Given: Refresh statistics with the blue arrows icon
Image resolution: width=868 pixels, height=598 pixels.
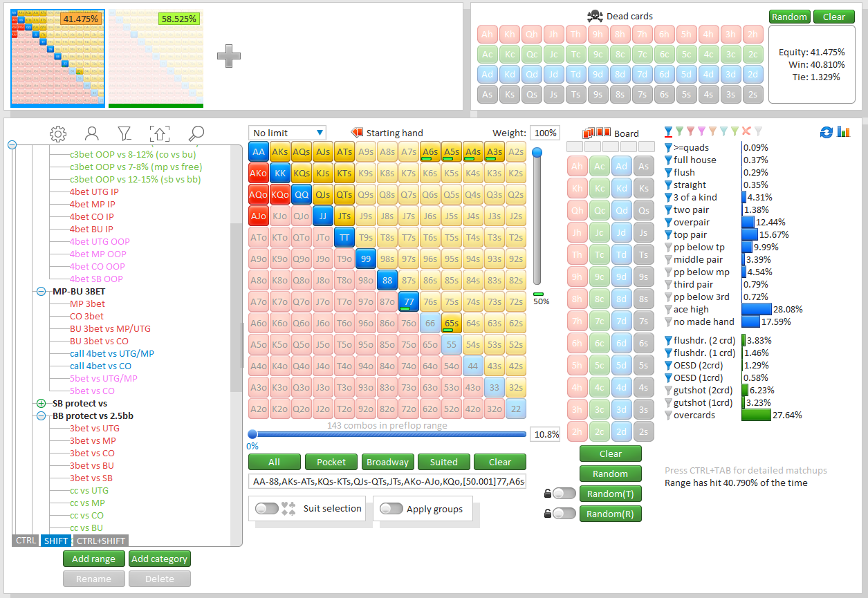Looking at the screenshot, I should pos(826,132).
